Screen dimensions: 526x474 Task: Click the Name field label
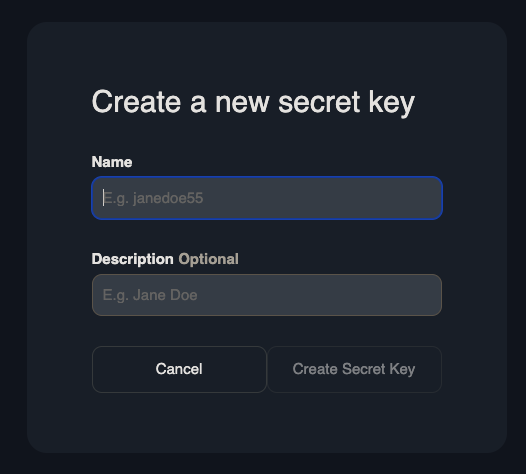(x=112, y=162)
